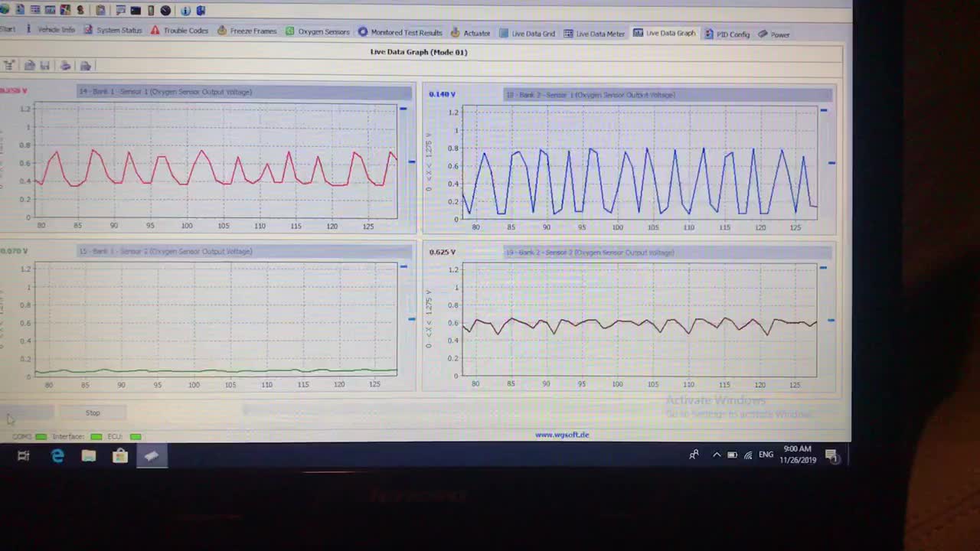Click the Stop button
The height and width of the screenshot is (551, 980).
[93, 413]
